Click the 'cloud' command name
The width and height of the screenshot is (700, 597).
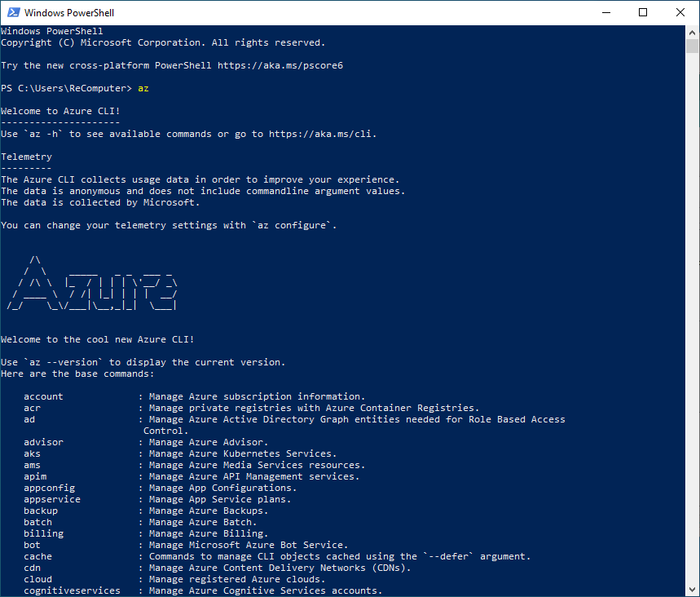coord(38,580)
